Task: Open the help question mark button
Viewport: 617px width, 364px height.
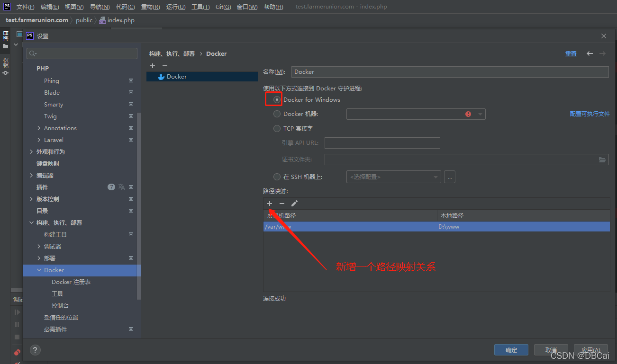Action: point(35,350)
